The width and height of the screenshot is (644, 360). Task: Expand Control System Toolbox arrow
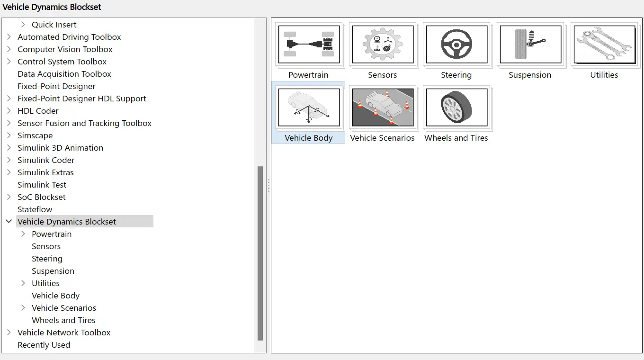(x=9, y=62)
